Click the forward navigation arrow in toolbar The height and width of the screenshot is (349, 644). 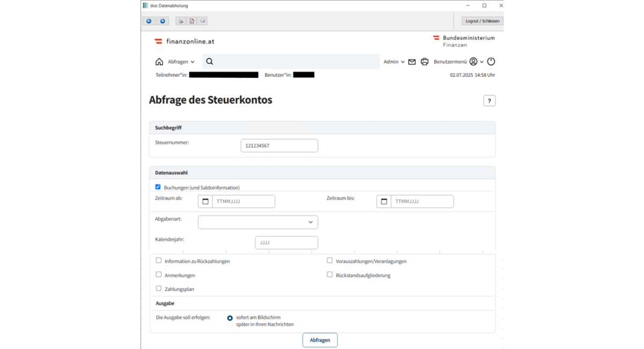163,21
